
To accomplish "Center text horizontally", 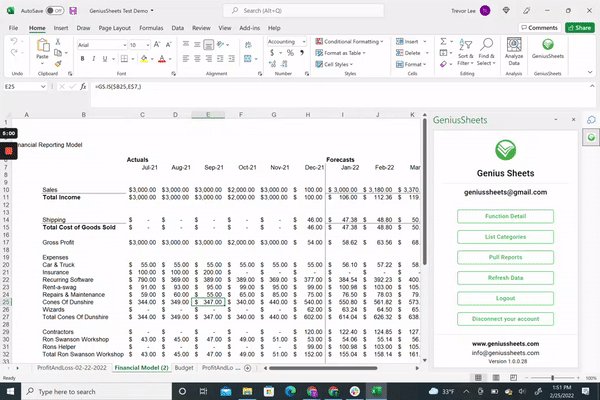I will pos(197,59).
